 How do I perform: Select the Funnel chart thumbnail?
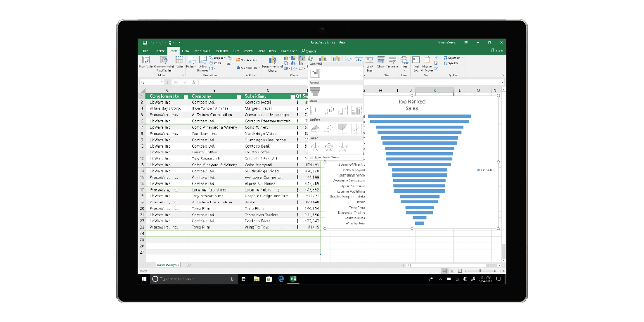point(316,92)
